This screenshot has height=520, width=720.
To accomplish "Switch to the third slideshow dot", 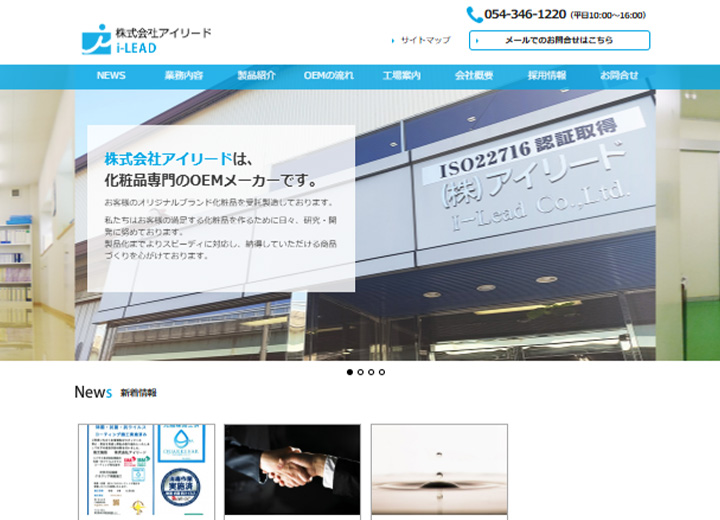I will 371,372.
